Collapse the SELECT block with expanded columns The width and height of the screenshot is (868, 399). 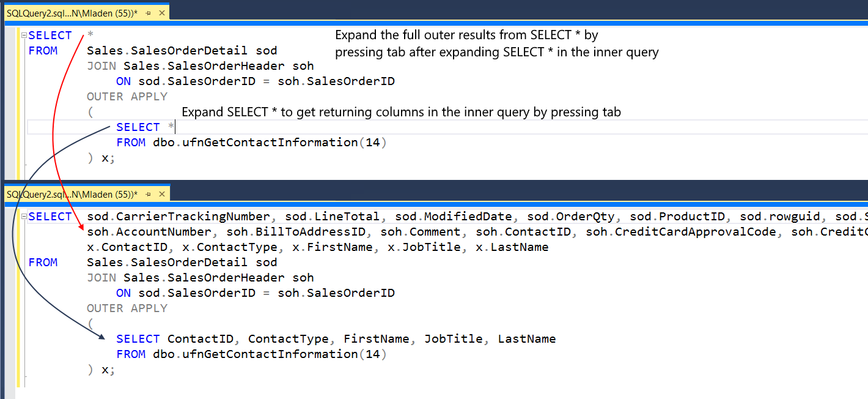point(24,217)
